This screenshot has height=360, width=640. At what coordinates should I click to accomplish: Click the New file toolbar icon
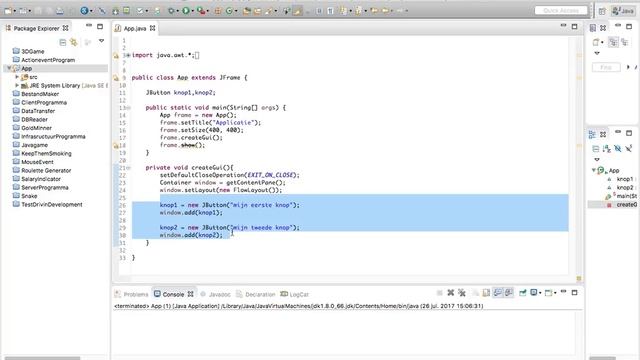[x=7, y=11]
